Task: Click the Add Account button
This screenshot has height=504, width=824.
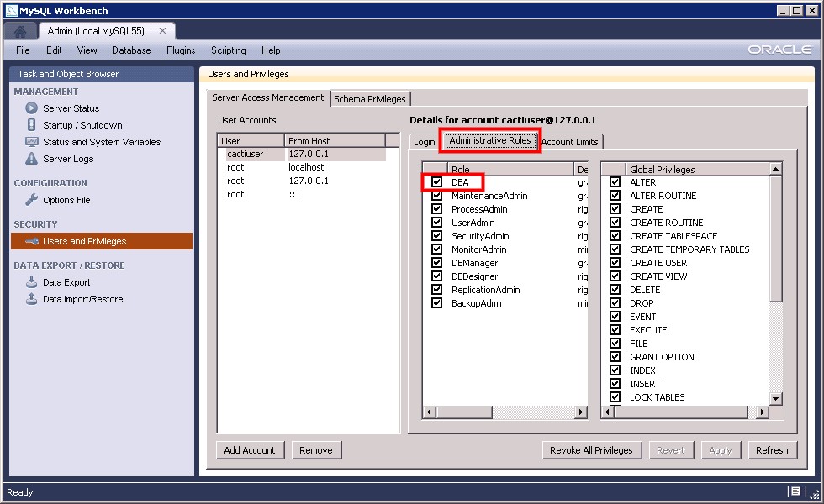Action: click(250, 450)
